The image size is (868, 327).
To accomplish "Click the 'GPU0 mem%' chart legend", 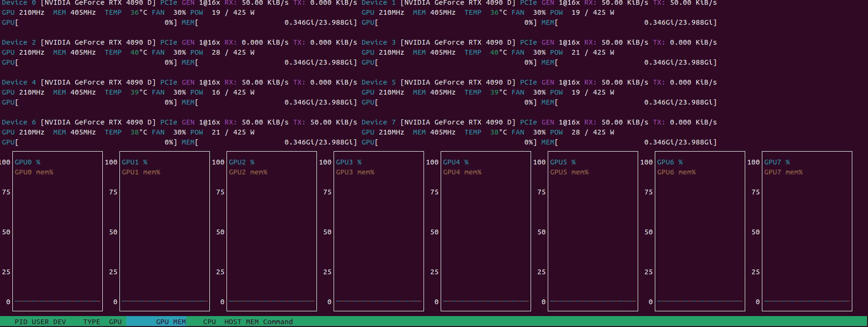I will [34, 172].
